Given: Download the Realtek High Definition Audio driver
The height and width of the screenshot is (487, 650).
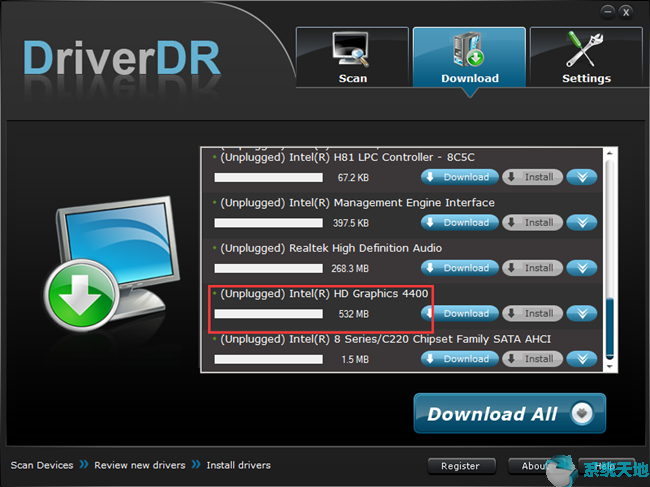Looking at the screenshot, I should click(458, 268).
